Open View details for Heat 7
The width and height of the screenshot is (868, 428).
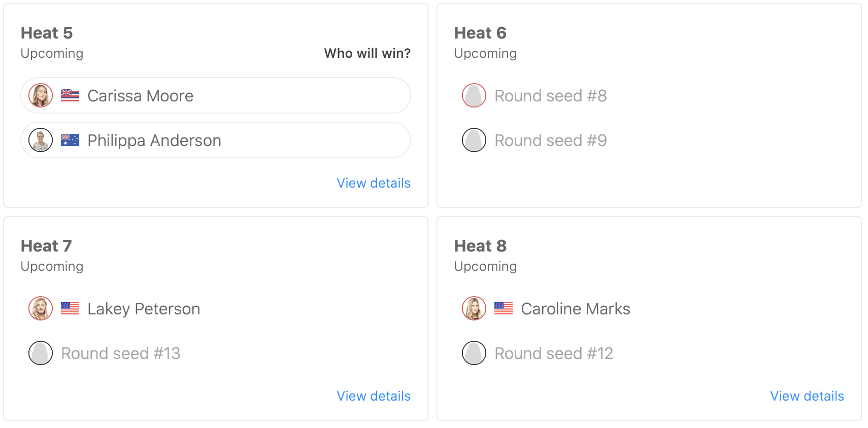[x=374, y=396]
